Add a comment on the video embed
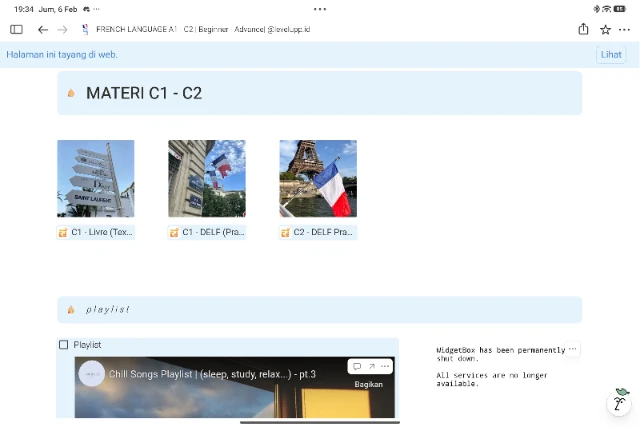The width and height of the screenshot is (640, 427). 357,366
